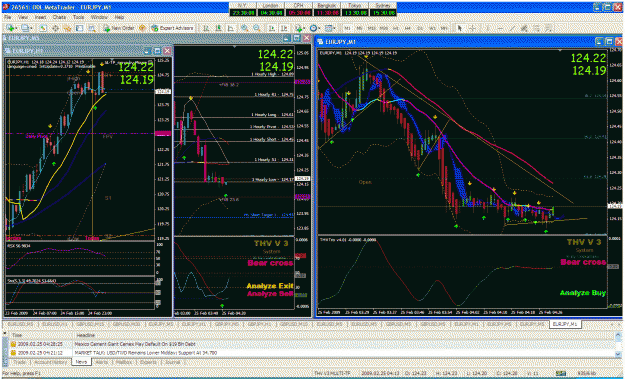This screenshot has width=625, height=379.
Task: Select the Equidistant Channel drawing tool
Action: pyautogui.click(x=524, y=28)
